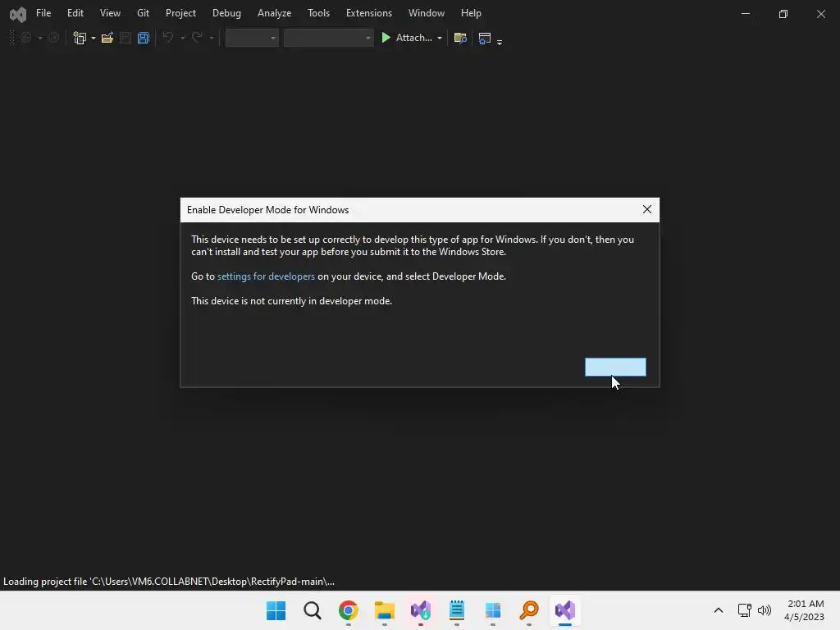This screenshot has height=630, width=840.
Task: Open Visual Studio Installer from the taskbar
Action: tap(421, 610)
